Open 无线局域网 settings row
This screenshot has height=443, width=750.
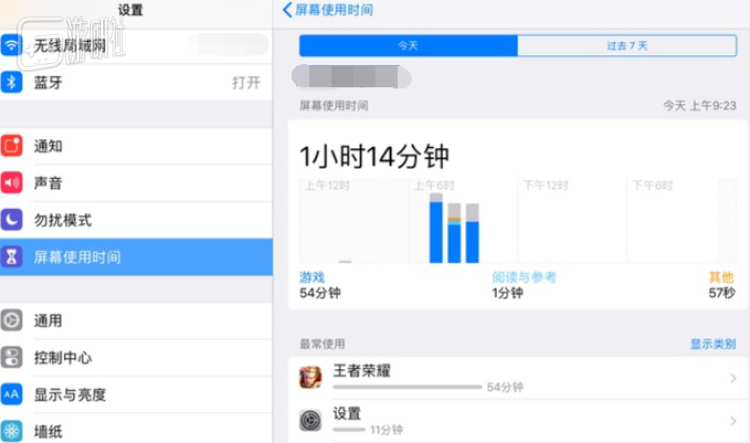(x=136, y=46)
